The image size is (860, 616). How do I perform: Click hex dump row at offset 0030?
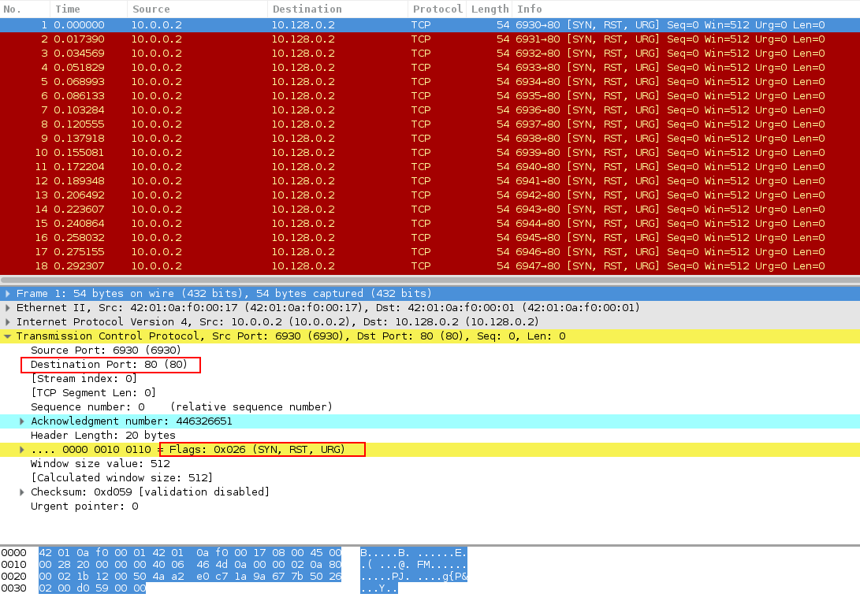pos(92,588)
